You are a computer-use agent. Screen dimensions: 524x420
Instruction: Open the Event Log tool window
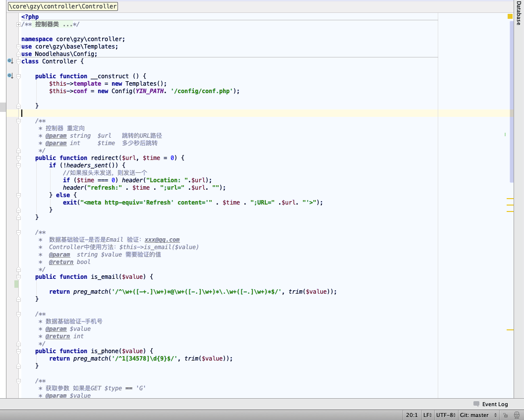495,404
